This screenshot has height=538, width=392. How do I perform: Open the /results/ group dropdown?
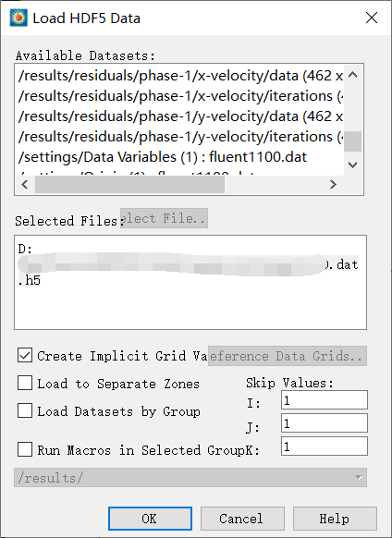pyautogui.click(x=190, y=477)
